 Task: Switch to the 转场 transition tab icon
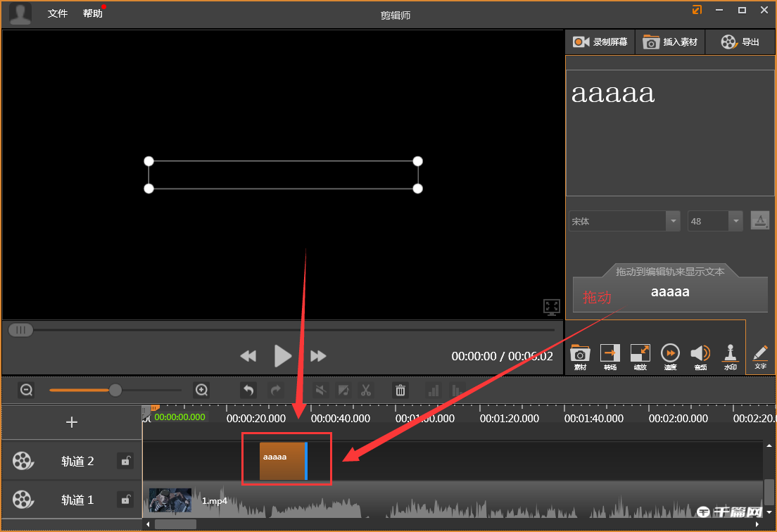tap(609, 356)
